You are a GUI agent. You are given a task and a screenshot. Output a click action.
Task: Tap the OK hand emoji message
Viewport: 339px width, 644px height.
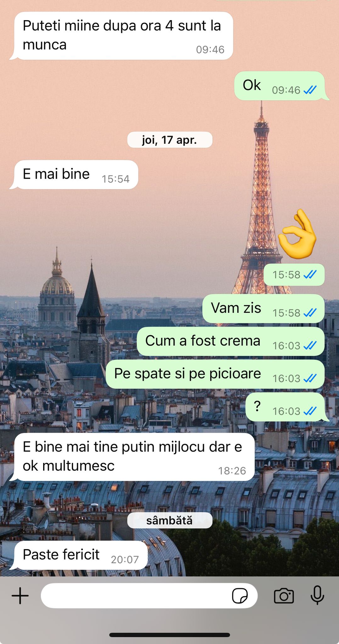pos(297,234)
